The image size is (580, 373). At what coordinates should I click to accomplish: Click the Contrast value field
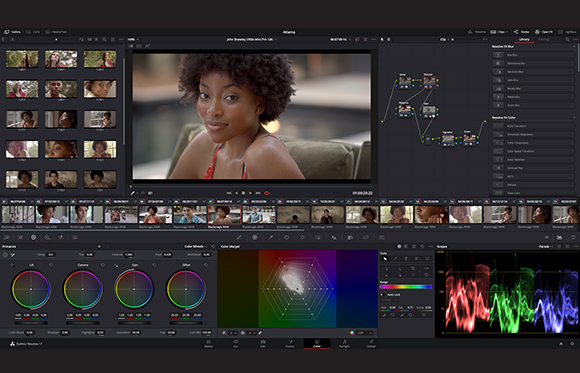(128, 255)
